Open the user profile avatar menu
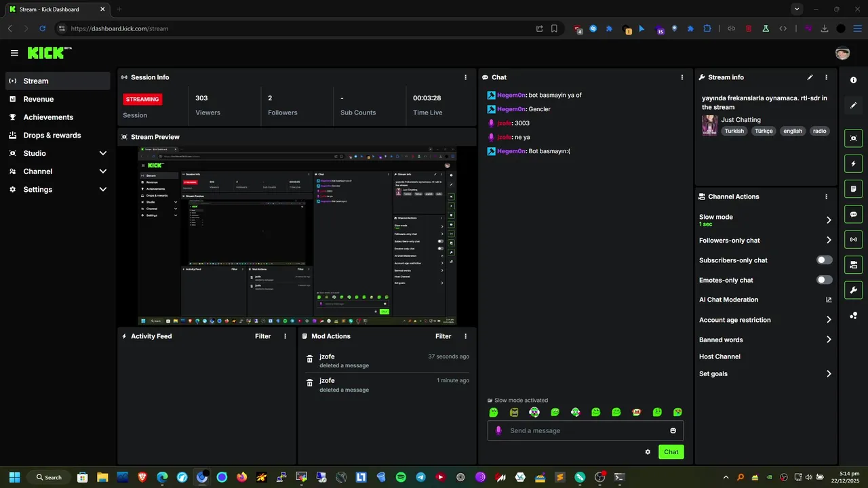Screen dimensions: 868x488 (x=842, y=53)
